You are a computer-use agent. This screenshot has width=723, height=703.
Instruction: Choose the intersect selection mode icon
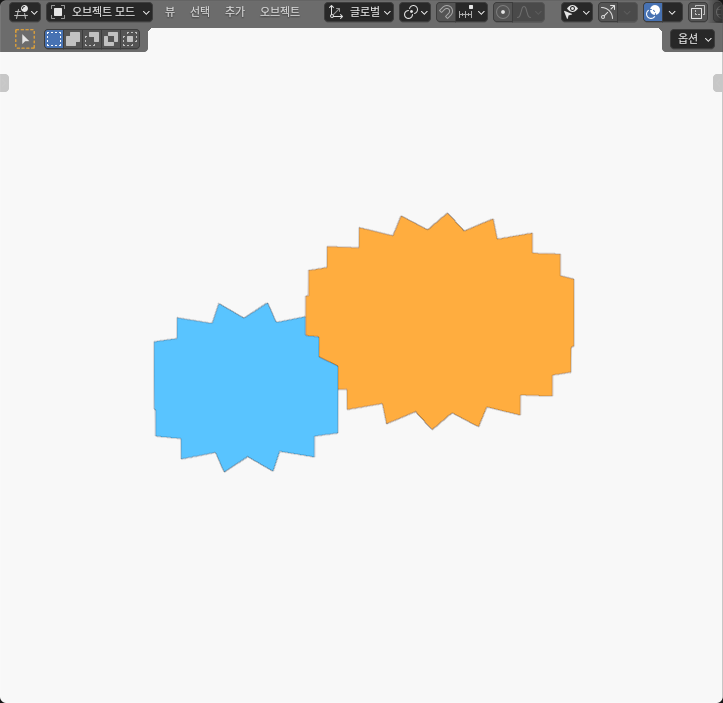pyautogui.click(x=130, y=39)
